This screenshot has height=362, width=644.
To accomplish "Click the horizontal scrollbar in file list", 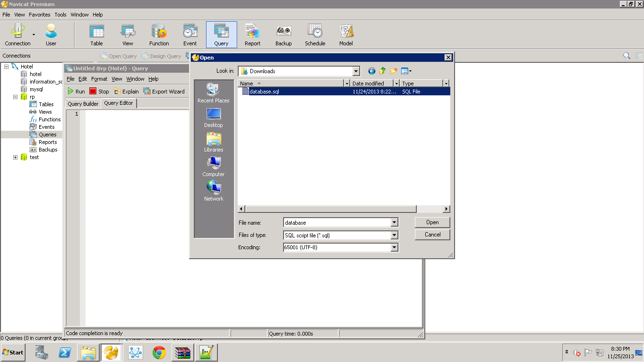I will pos(331,209).
